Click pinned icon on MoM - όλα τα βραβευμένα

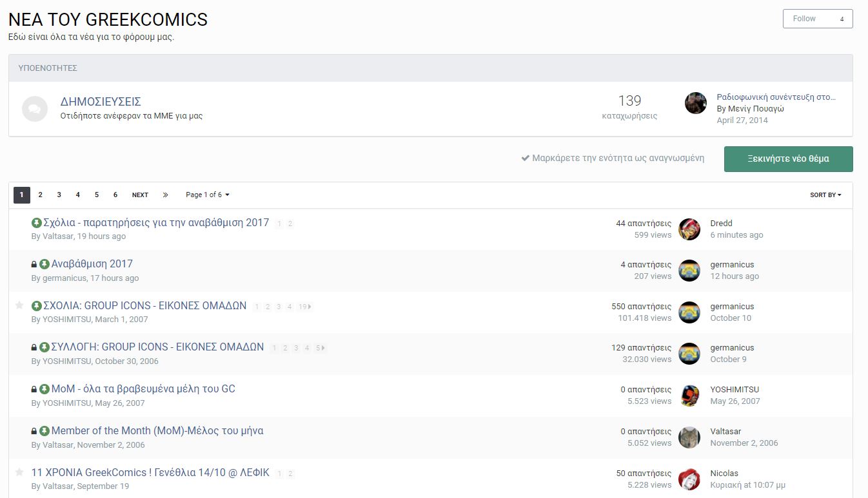pyautogui.click(x=44, y=389)
